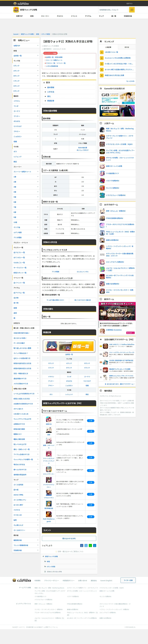
Task: Click プライバシーポリシー in the footer
Action: 52,581
